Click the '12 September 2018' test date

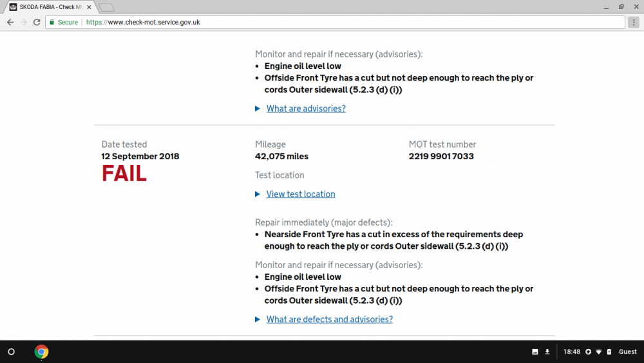point(140,156)
